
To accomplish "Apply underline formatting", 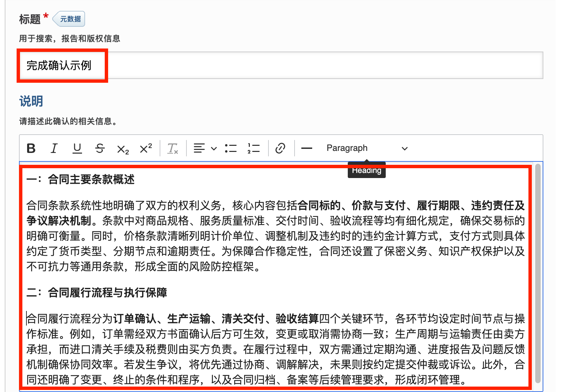I will pyautogui.click(x=77, y=148).
